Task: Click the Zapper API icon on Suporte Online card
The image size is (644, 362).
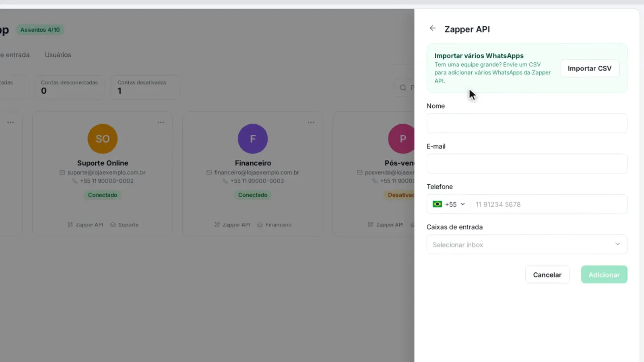Action: click(x=70, y=225)
